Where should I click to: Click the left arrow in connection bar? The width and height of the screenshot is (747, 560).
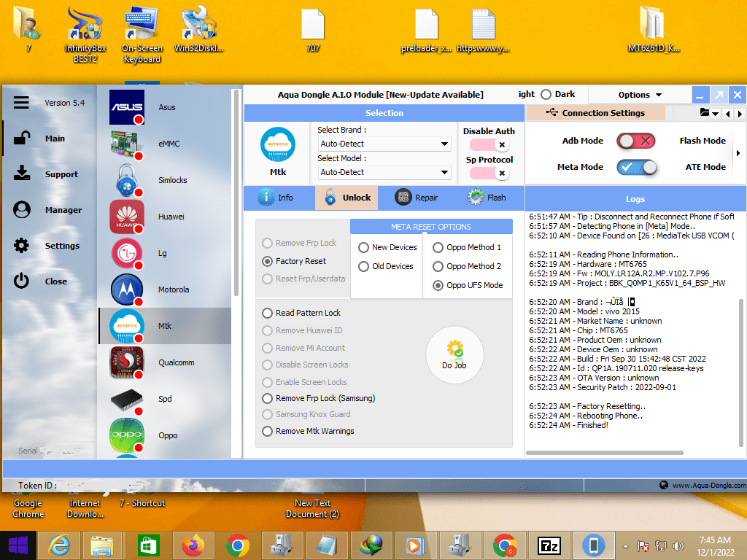coord(727,114)
